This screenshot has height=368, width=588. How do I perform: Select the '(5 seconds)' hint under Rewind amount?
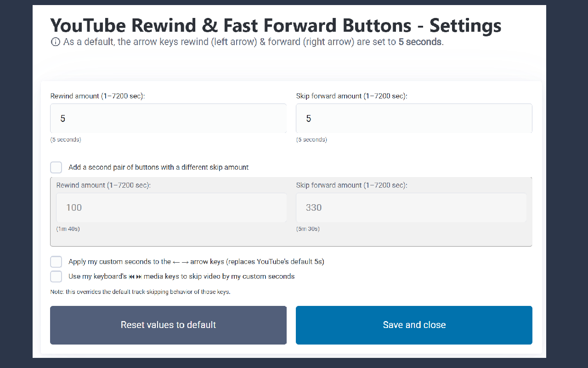tap(66, 139)
